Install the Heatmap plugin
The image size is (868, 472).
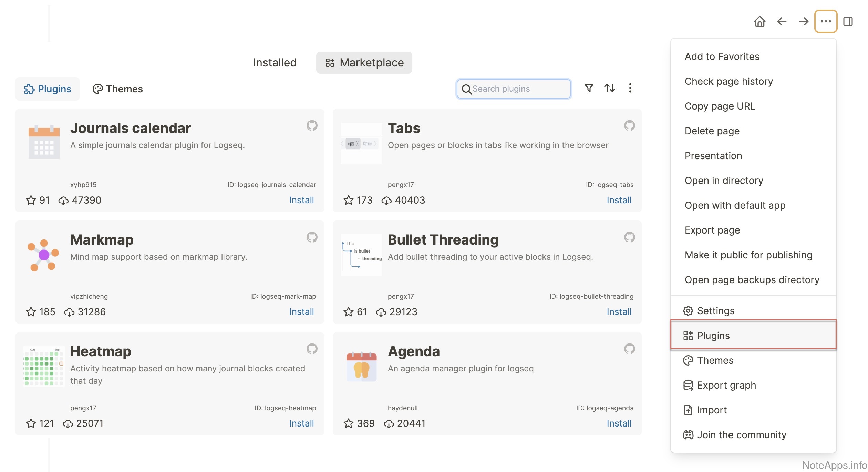(301, 423)
